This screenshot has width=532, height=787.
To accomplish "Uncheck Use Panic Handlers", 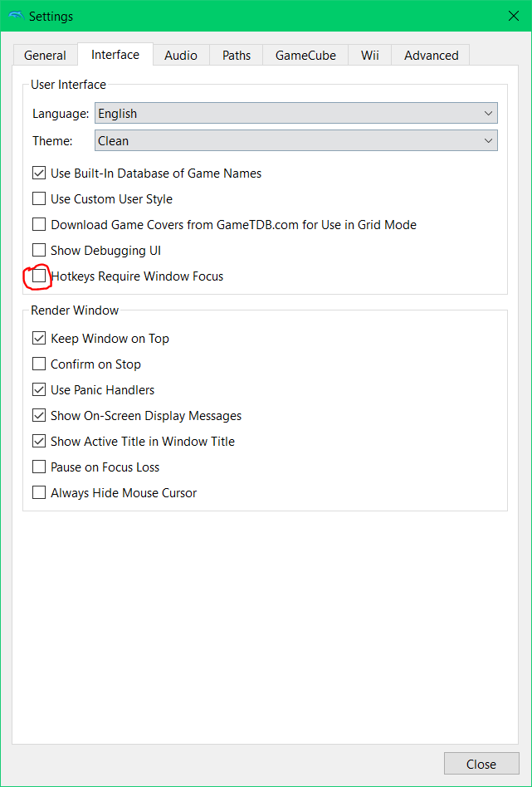I will (39, 389).
